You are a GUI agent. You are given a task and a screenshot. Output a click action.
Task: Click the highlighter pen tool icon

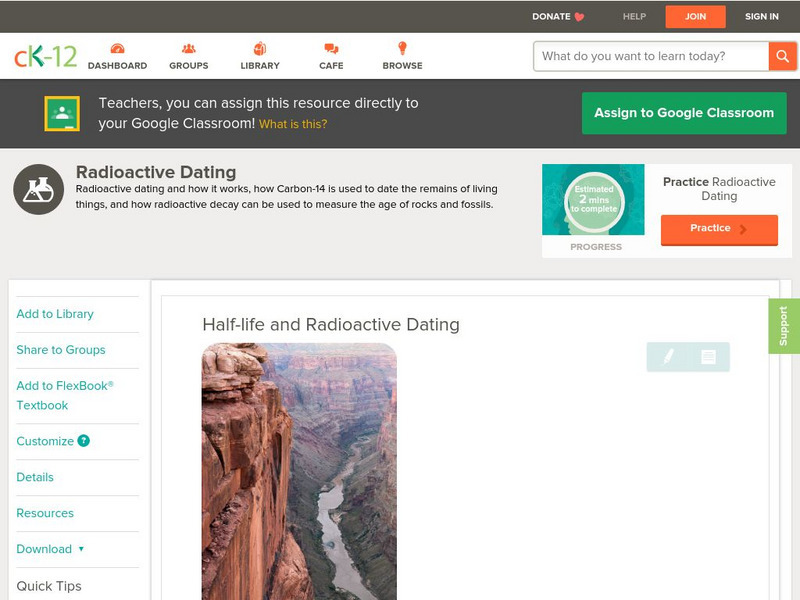click(668, 357)
